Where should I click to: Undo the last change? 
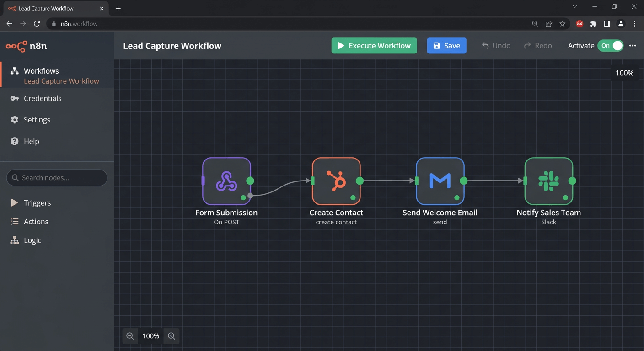click(x=496, y=46)
